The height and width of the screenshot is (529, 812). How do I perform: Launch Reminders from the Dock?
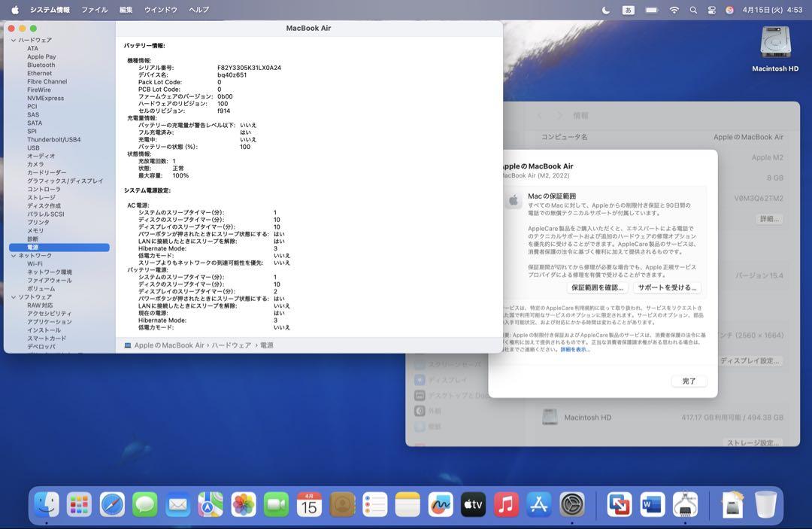pyautogui.click(x=375, y=504)
